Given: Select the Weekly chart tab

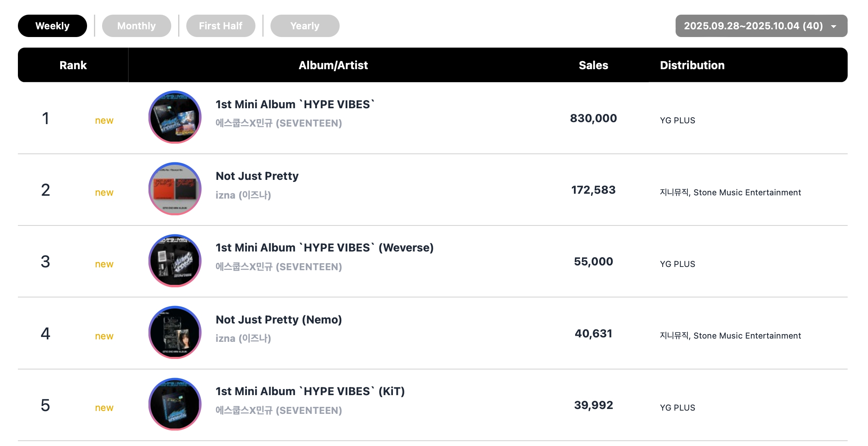Looking at the screenshot, I should pyautogui.click(x=52, y=26).
